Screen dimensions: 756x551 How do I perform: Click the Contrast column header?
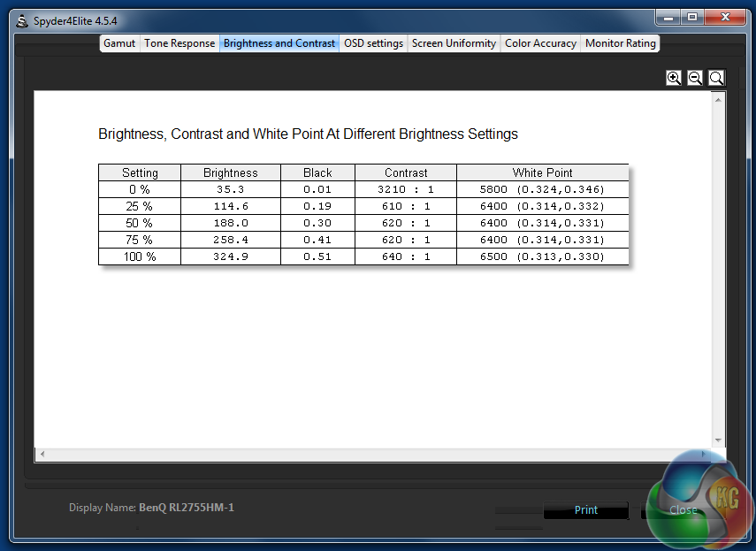406,172
